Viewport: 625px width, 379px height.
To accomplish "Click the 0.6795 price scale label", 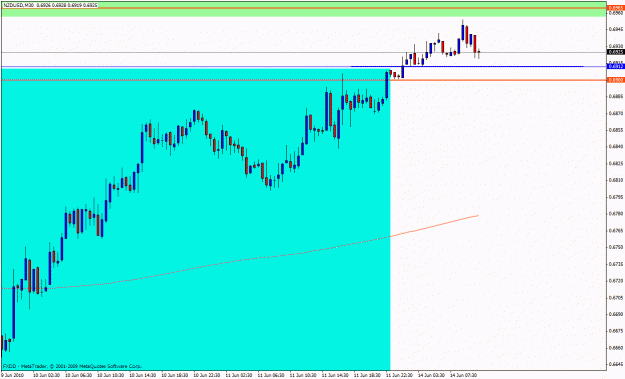I will click(x=616, y=197).
